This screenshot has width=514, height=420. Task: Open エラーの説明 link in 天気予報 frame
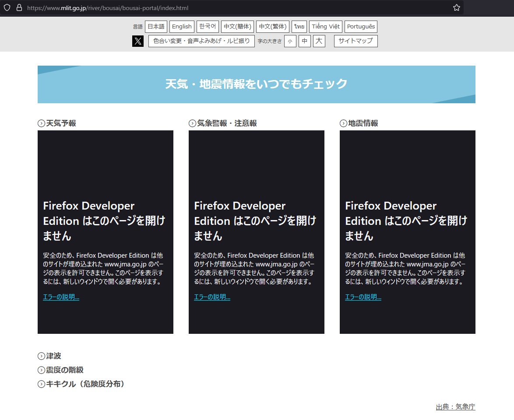click(x=61, y=297)
